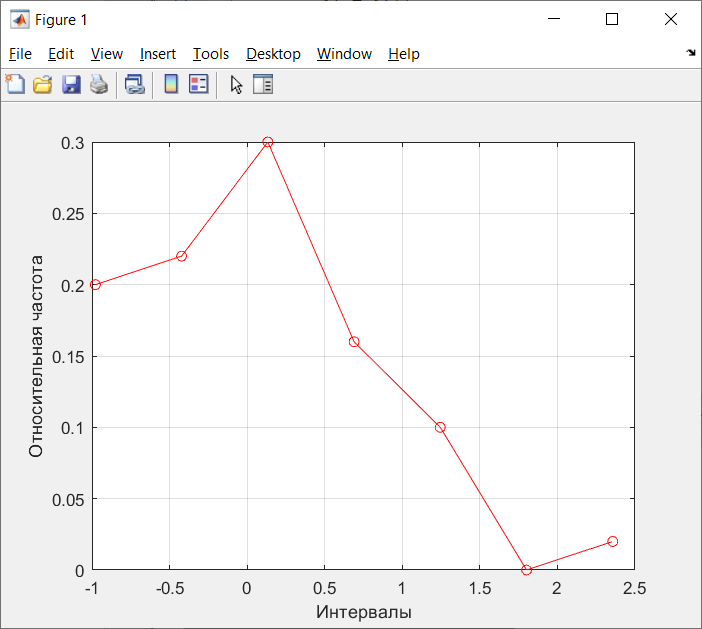Screen dimensions: 702x629
Task: Print the figure with the printer icon
Action: (x=99, y=84)
